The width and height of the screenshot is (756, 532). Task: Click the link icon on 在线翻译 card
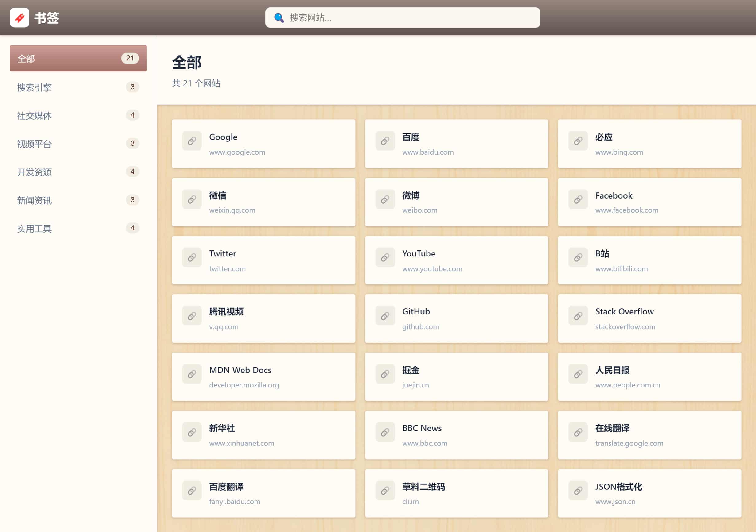pyautogui.click(x=578, y=432)
